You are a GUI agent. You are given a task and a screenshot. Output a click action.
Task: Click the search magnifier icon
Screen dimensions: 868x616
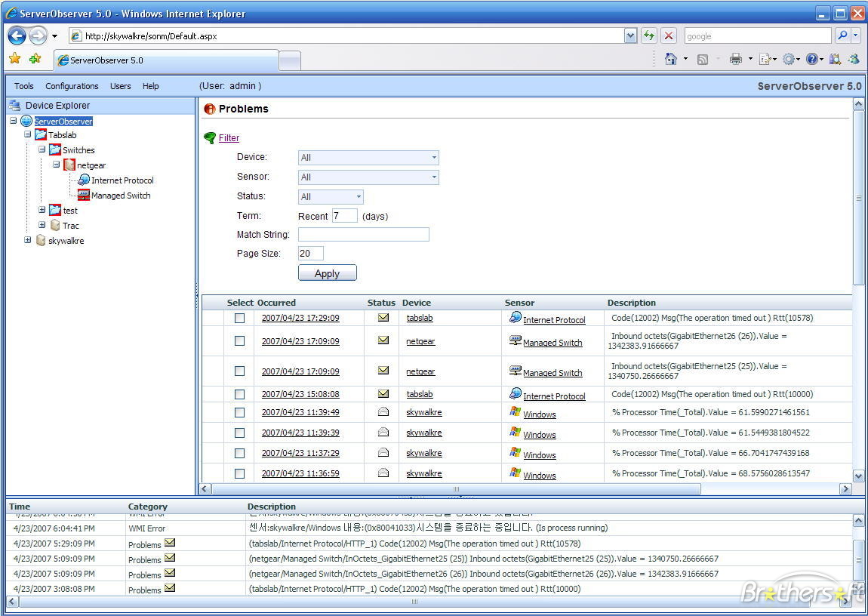click(842, 36)
